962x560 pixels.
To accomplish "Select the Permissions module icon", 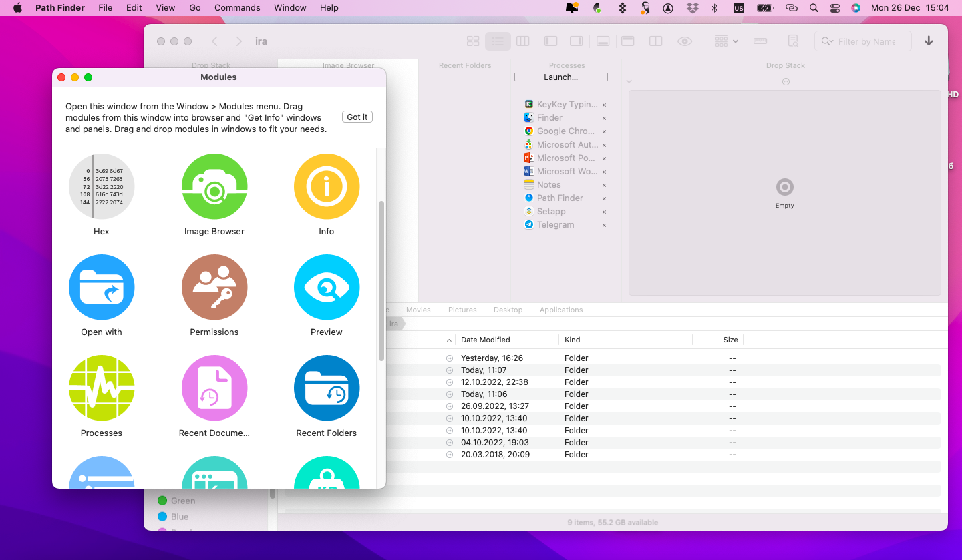I will [x=214, y=287].
